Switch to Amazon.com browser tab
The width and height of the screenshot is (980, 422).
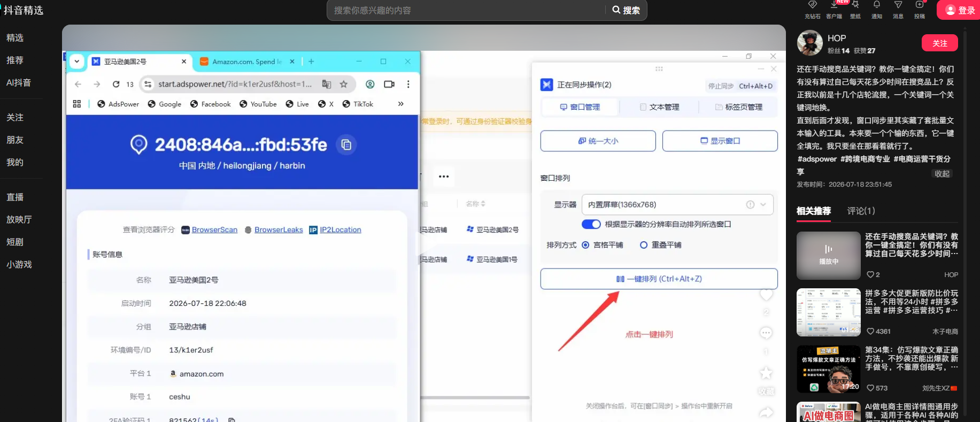pos(247,62)
